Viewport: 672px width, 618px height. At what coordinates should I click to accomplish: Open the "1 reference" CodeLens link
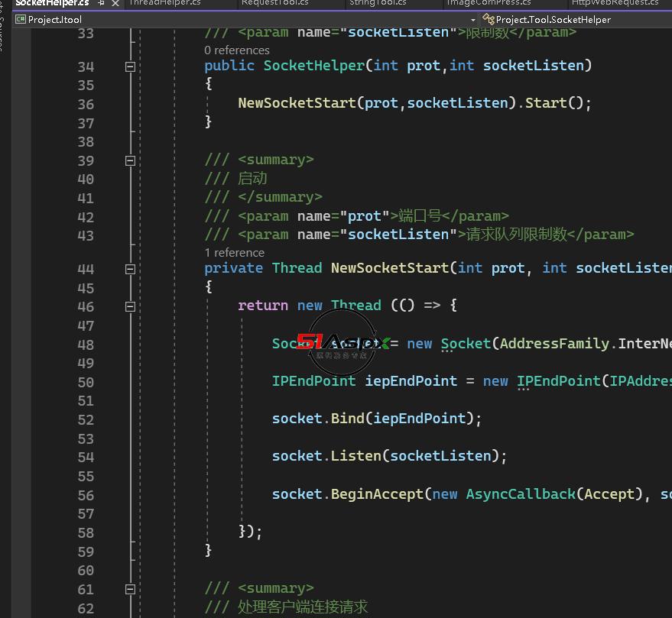234,253
